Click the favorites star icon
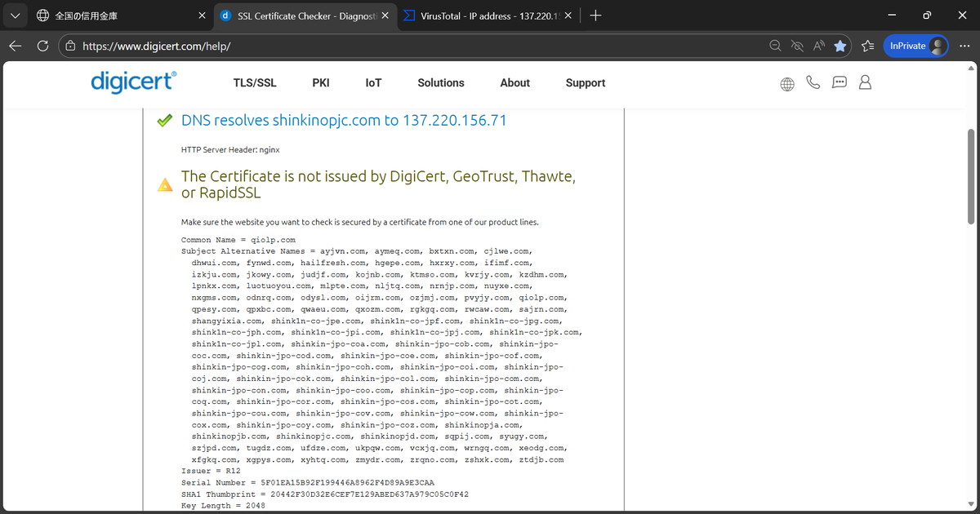The height and width of the screenshot is (514, 980). (840, 47)
